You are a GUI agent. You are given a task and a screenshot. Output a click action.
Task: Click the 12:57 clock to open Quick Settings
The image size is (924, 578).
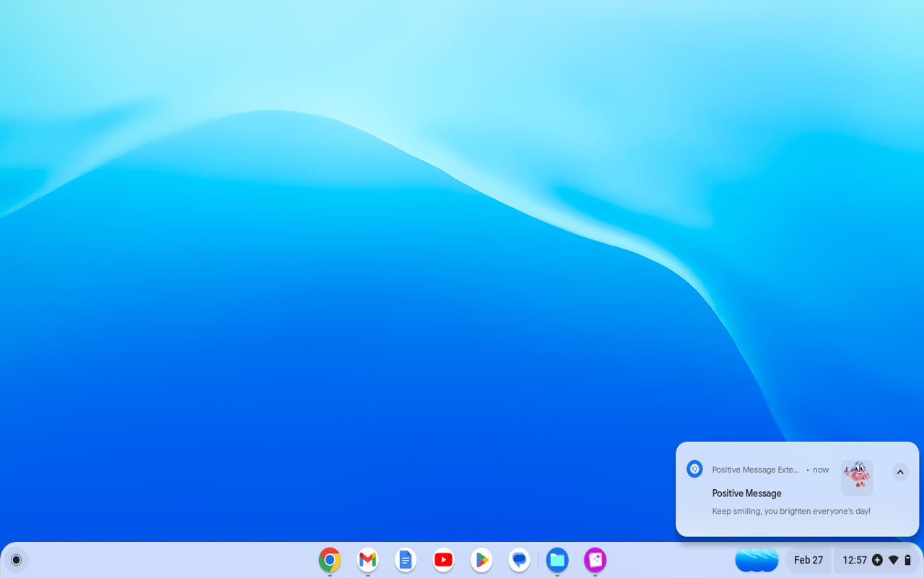[854, 559]
